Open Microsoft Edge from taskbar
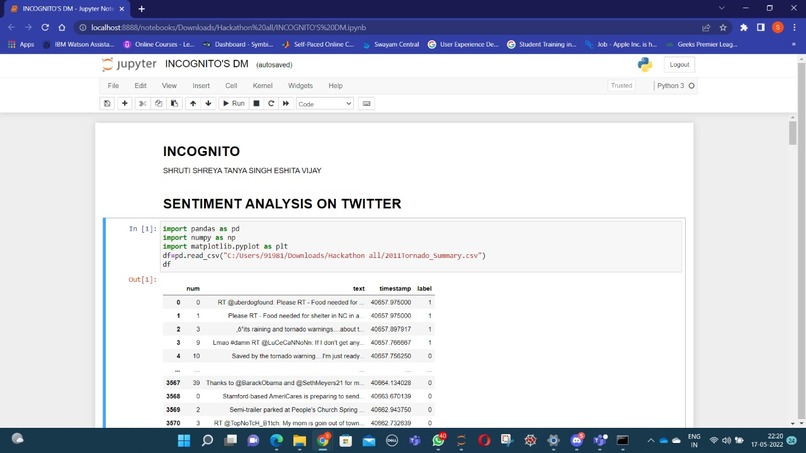Viewport: 806px width, 453px height. [x=277, y=441]
